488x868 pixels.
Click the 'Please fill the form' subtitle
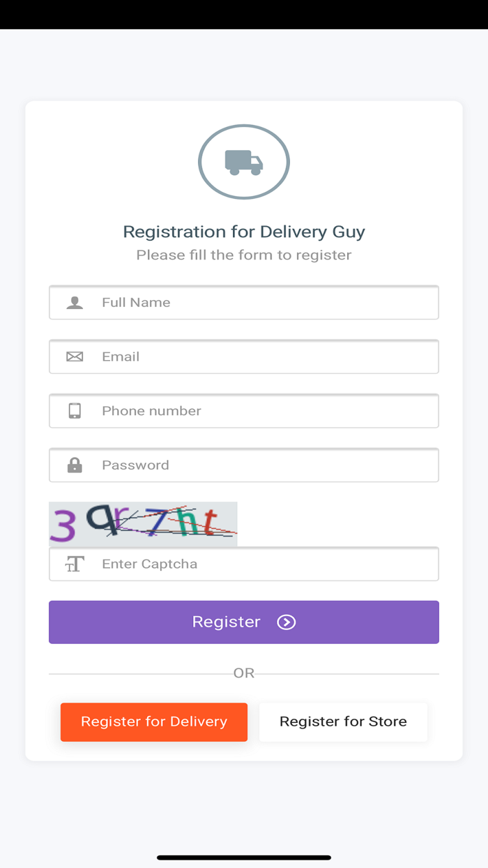[x=244, y=255]
